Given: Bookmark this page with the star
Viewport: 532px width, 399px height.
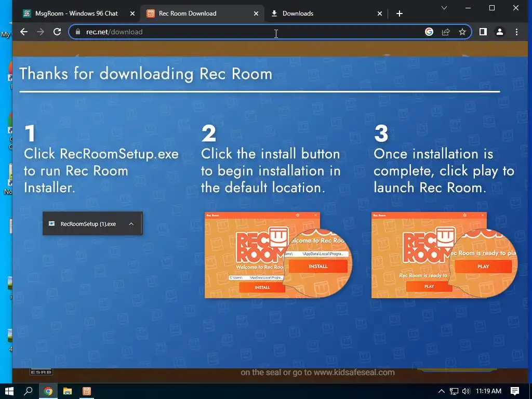Looking at the screenshot, I should (x=462, y=32).
